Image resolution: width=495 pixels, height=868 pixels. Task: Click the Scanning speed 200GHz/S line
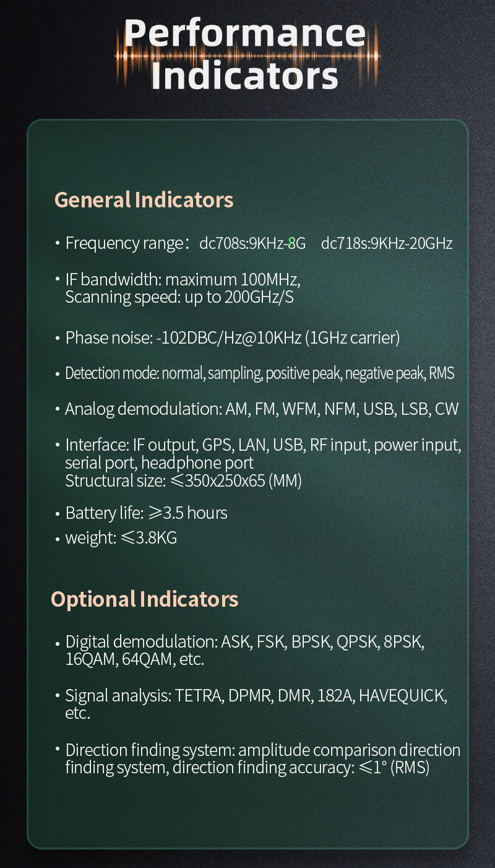pyautogui.click(x=179, y=297)
